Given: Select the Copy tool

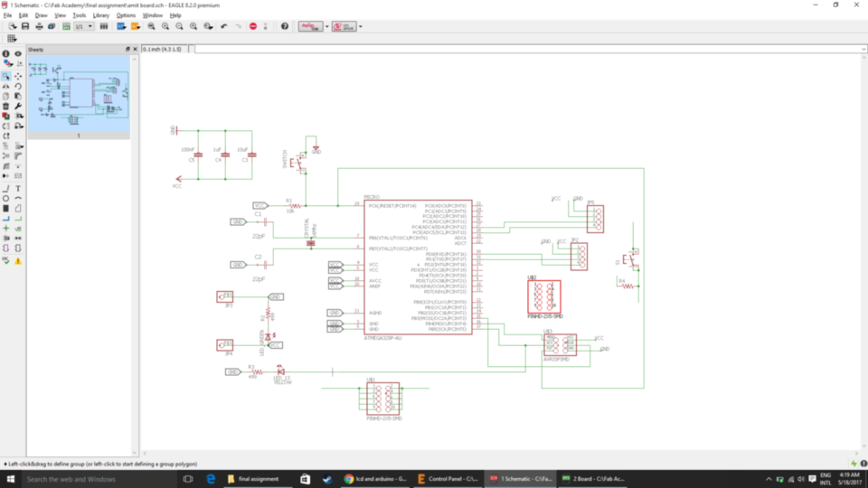Looking at the screenshot, I should (x=6, y=97).
